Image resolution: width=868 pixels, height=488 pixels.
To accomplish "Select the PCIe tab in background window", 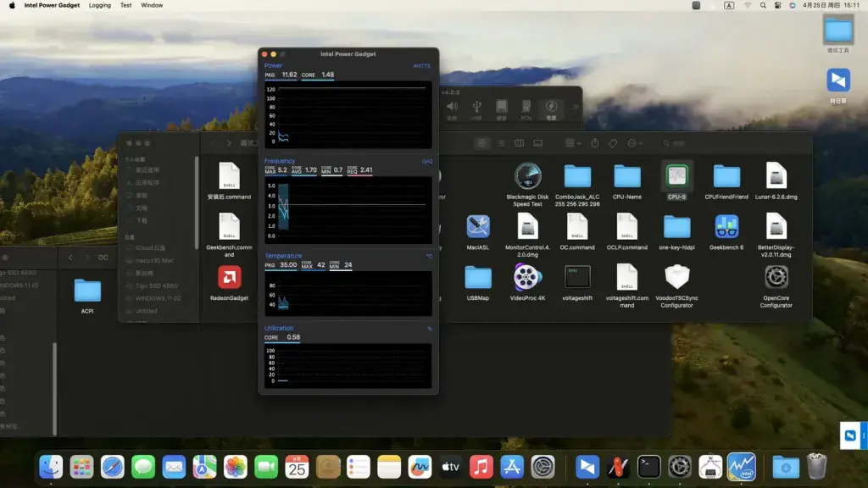I will [526, 109].
